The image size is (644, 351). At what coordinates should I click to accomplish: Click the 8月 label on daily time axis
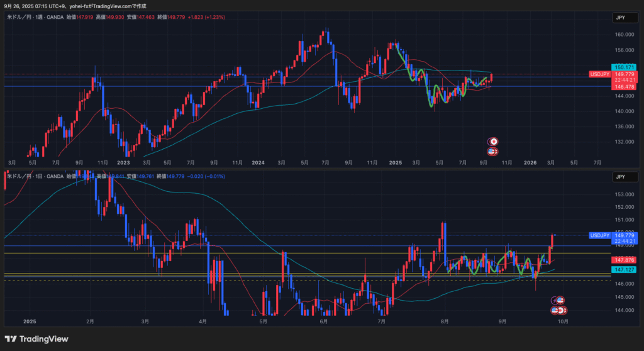click(445, 321)
